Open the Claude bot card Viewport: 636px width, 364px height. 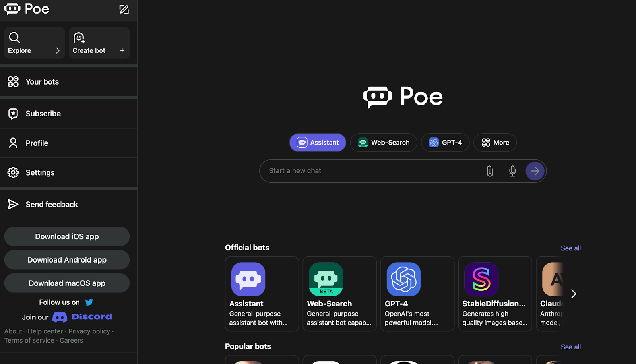click(550, 294)
